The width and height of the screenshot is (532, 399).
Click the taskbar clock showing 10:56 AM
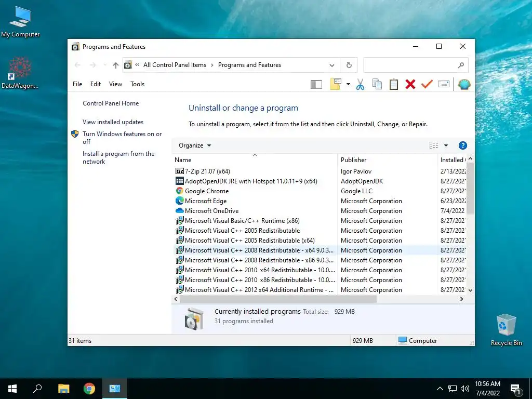(487, 389)
